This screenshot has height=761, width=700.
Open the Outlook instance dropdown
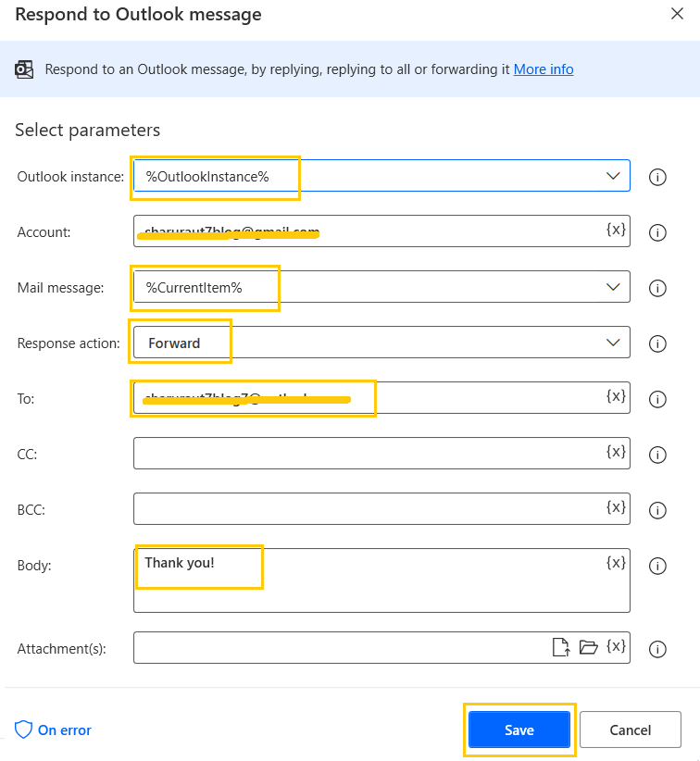[x=612, y=175]
